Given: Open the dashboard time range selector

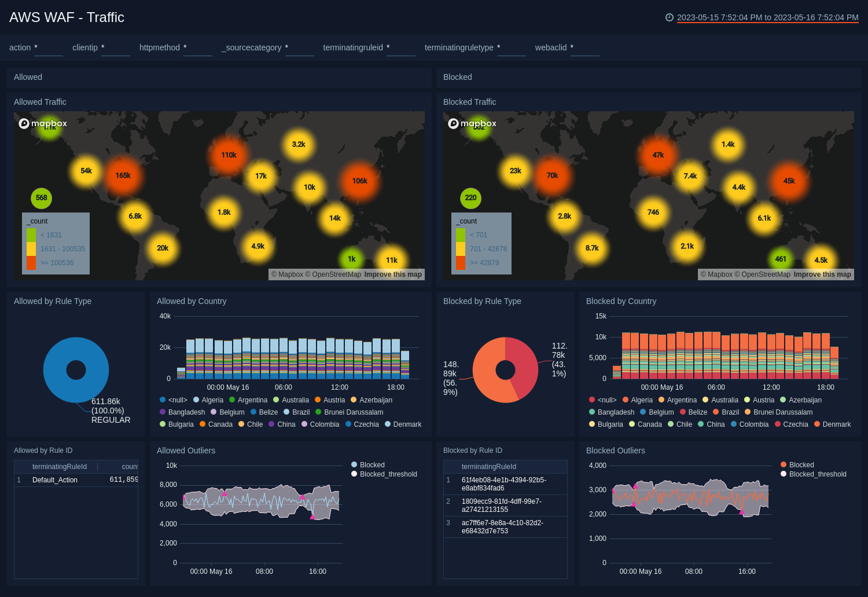Looking at the screenshot, I should 767,17.
